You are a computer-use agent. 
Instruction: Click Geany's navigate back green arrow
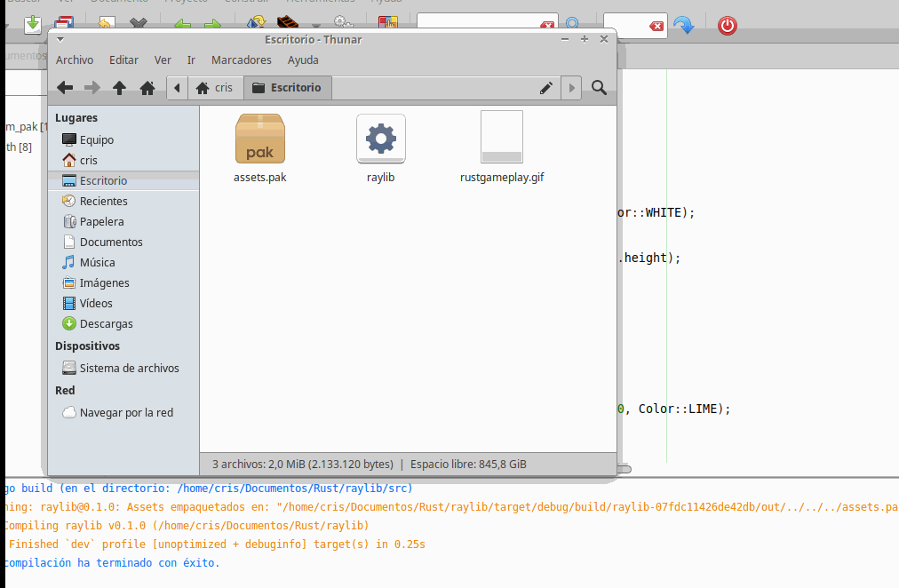point(182,23)
